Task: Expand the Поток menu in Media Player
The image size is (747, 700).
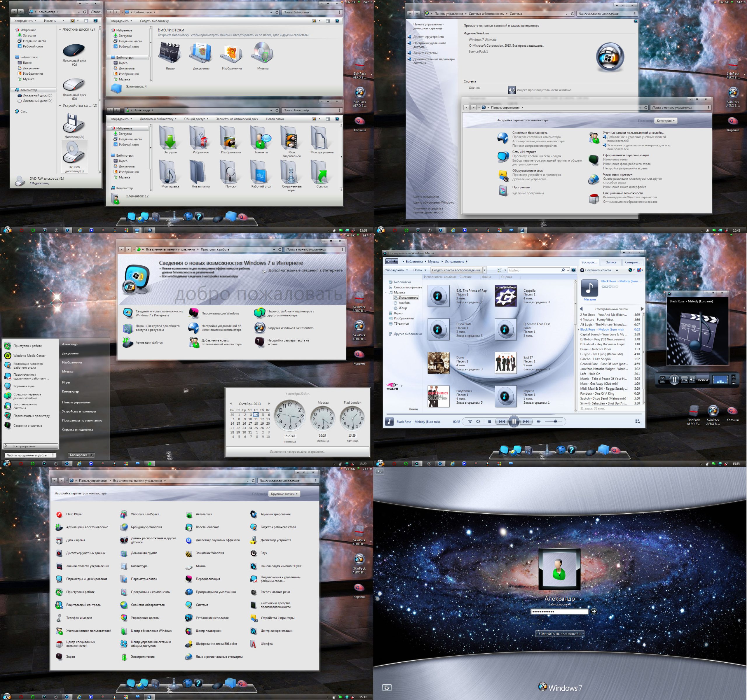Action: (x=419, y=270)
